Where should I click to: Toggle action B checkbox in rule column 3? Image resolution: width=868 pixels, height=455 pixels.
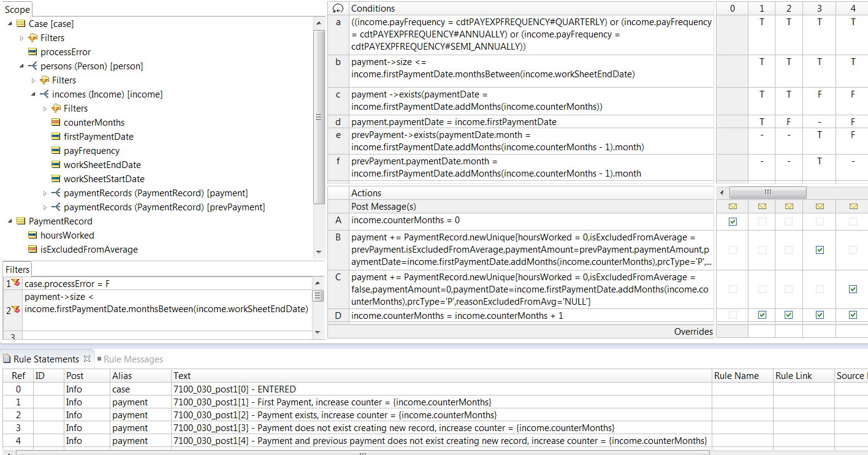click(x=820, y=250)
